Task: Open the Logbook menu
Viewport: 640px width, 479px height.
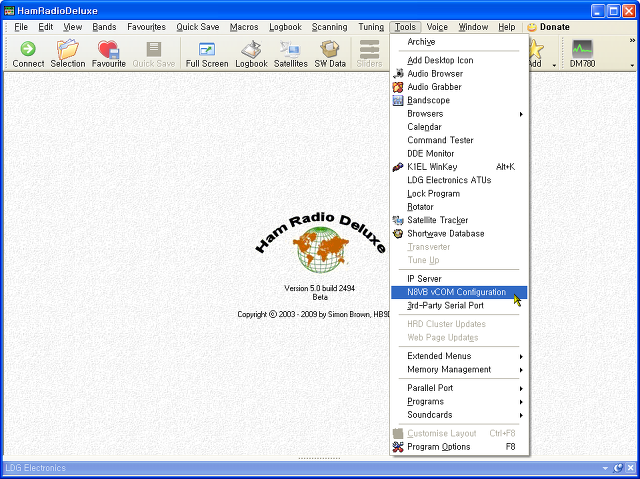Action: click(x=285, y=27)
